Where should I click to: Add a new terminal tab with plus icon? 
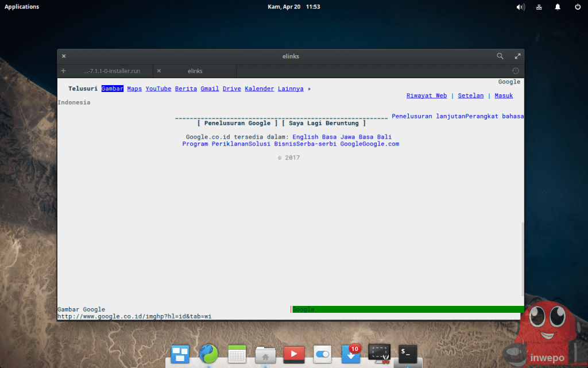tap(63, 71)
